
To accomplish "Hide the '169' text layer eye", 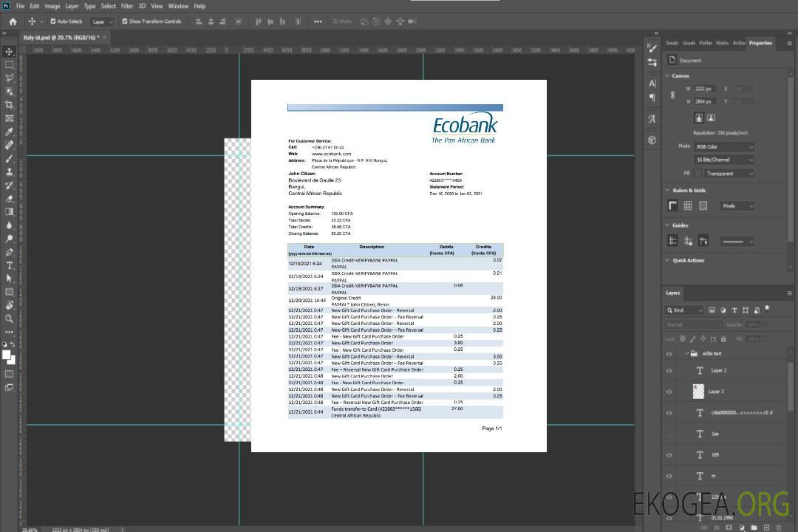I will click(x=669, y=455).
